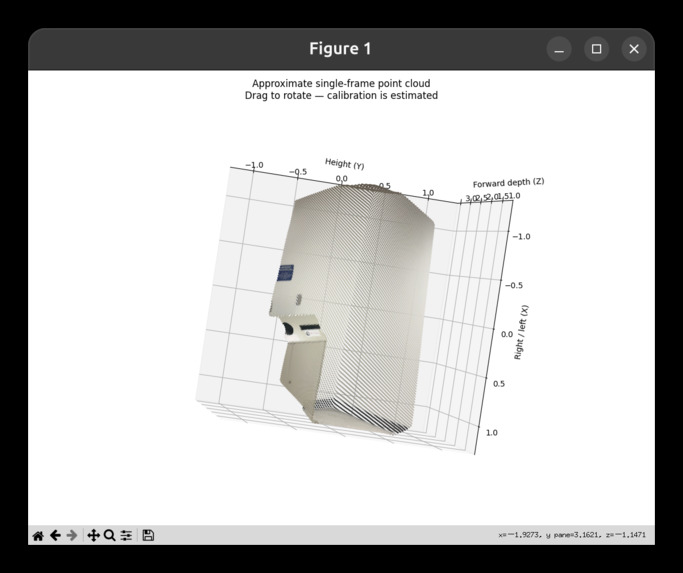Maximize the Figure 1 window

coord(596,49)
